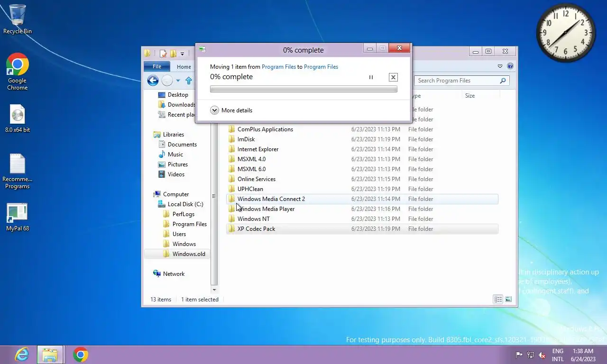Viewport: 607px width, 364px height.
Task: Click navigation pane scrollbar down arrow
Action: (x=214, y=290)
